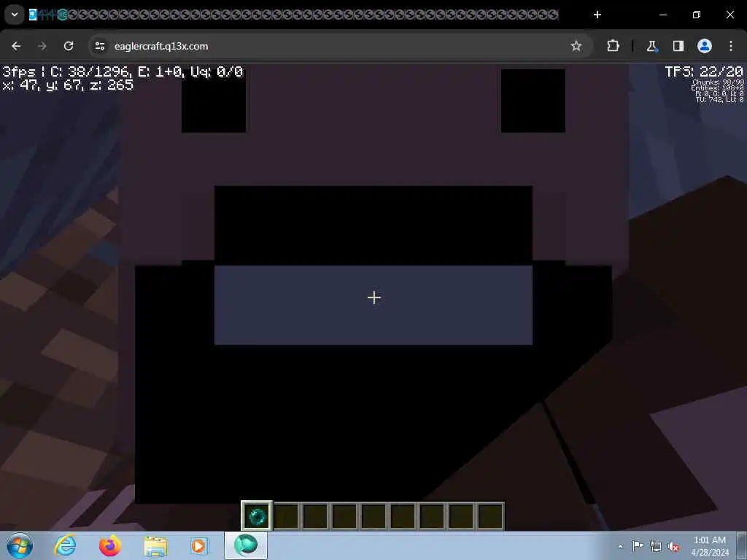
Task: Click the crosshair in the game view
Action: point(374,297)
